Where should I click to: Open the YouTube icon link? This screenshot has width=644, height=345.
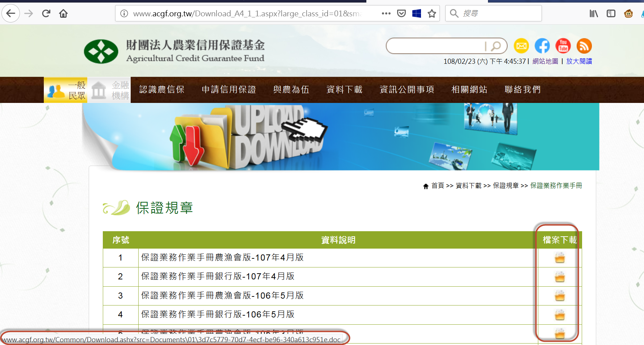tap(563, 46)
